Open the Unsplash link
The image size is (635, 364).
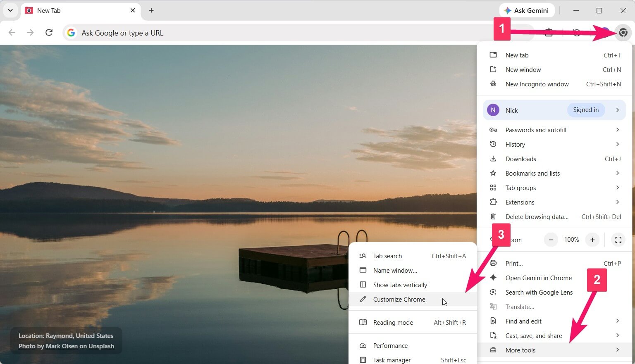pos(101,346)
